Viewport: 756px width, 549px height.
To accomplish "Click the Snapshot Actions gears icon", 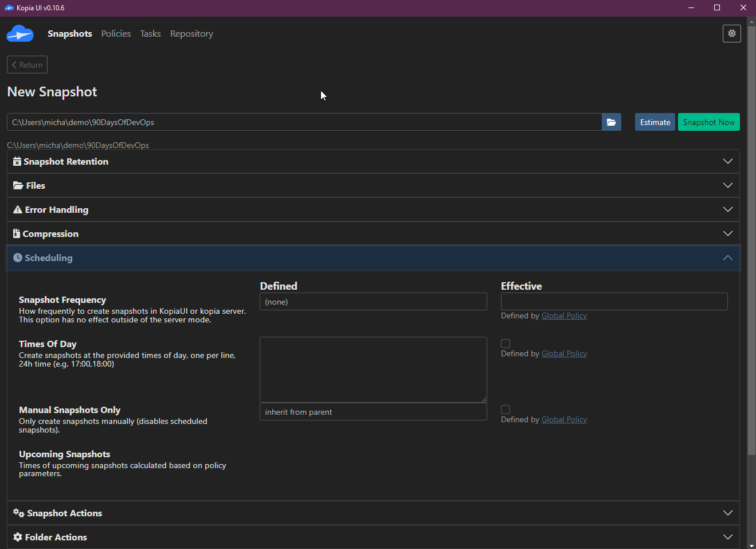I will [18, 513].
